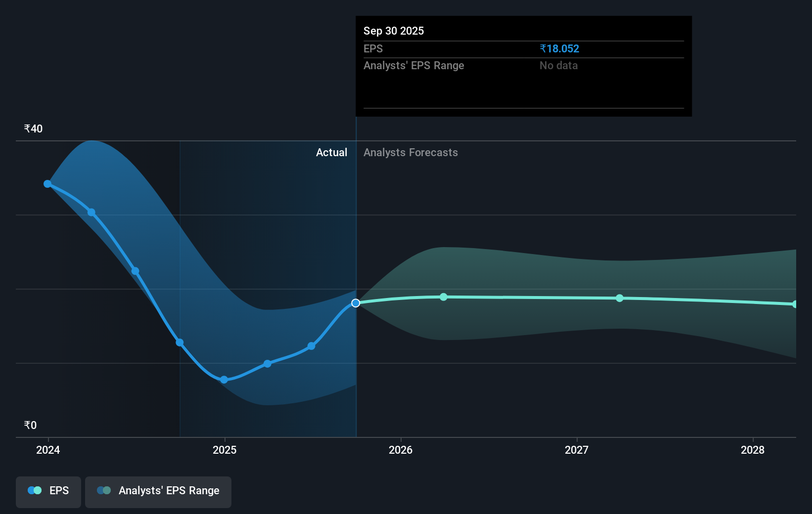This screenshot has width=812, height=514.
Task: Toggle the EPS legend series
Action: (48, 492)
